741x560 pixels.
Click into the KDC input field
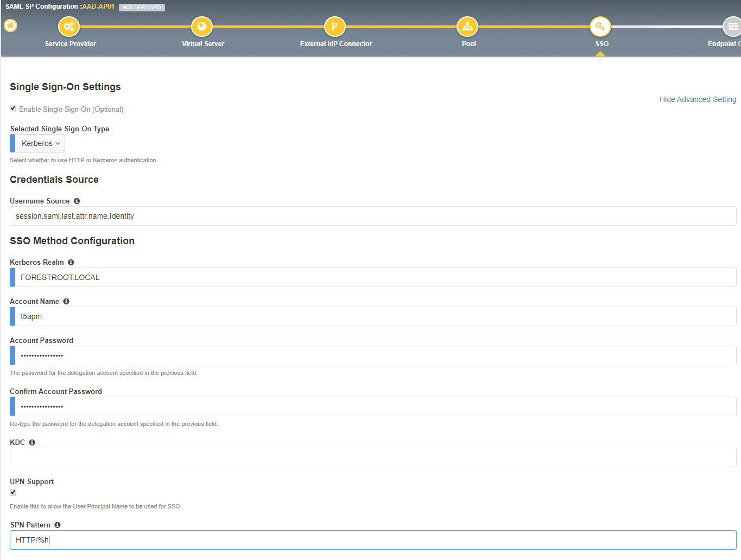pyautogui.click(x=372, y=457)
